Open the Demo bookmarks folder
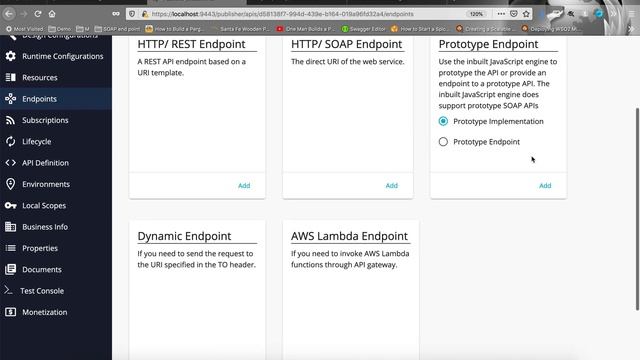Image resolution: width=640 pixels, height=360 pixels. point(60,29)
